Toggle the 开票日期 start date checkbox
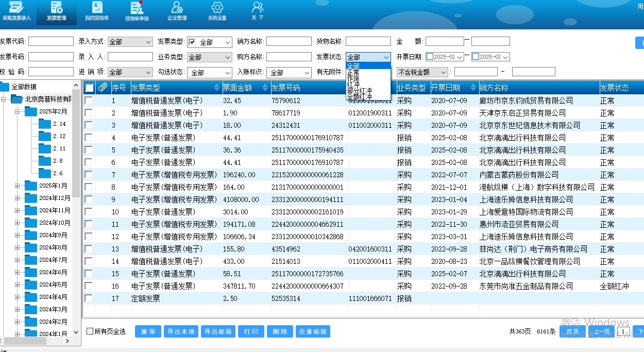Viewport: 644px width, 352px height. coord(430,57)
